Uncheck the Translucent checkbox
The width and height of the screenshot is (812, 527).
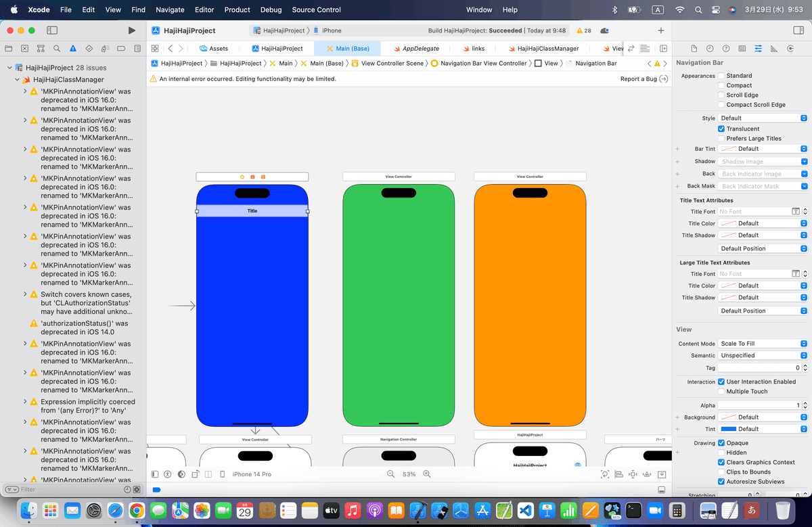(x=721, y=129)
